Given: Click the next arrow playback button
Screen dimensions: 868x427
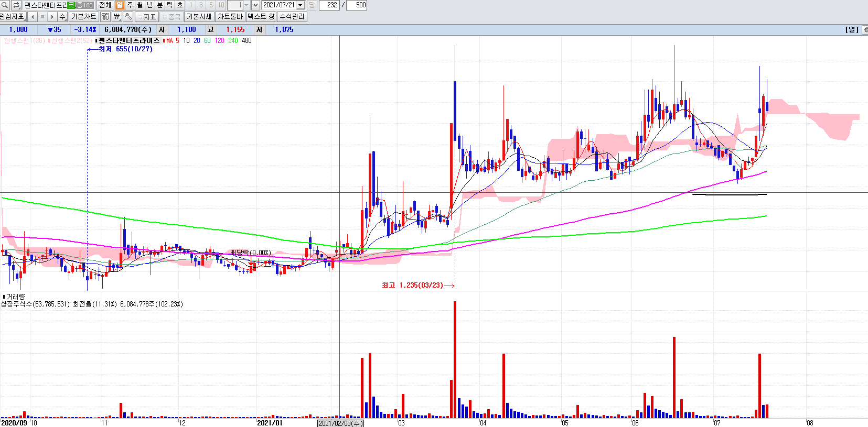Looking at the screenshot, I should (x=52, y=17).
